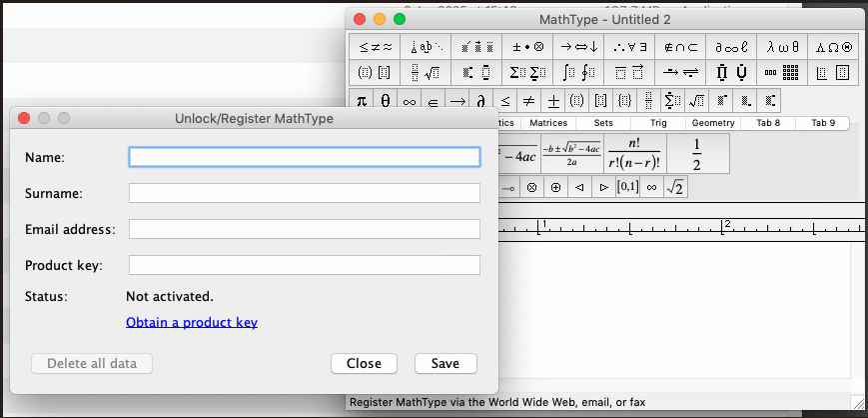Open uppercase Greek letters palette (ΛΩΘ)
Viewport: 868px width, 418px height.
[x=833, y=47]
